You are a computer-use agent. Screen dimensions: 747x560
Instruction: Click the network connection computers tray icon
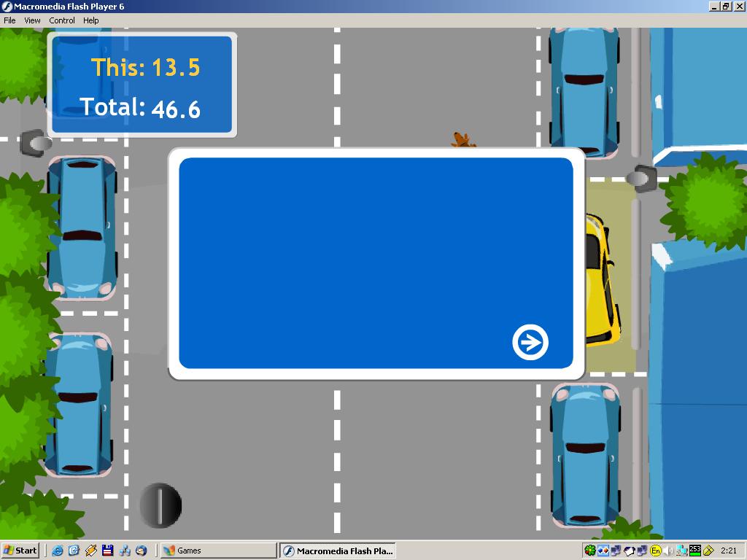click(682, 551)
